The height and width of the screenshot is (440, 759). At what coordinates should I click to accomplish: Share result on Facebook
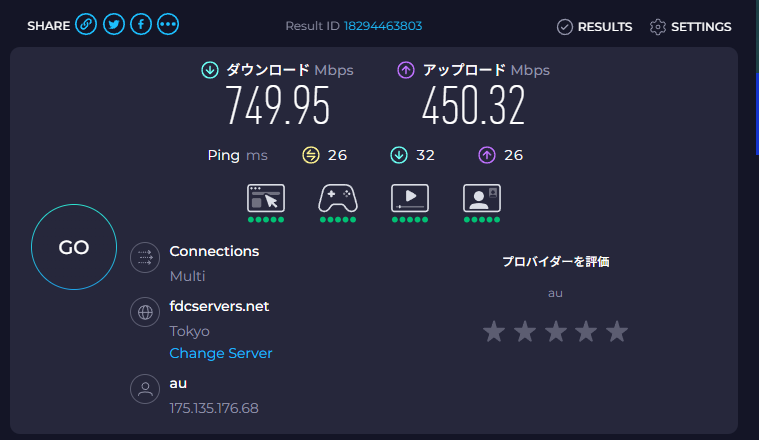tap(141, 26)
